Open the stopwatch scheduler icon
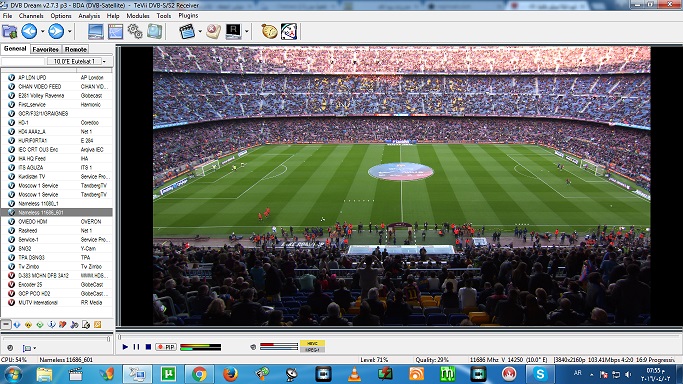 269,31
